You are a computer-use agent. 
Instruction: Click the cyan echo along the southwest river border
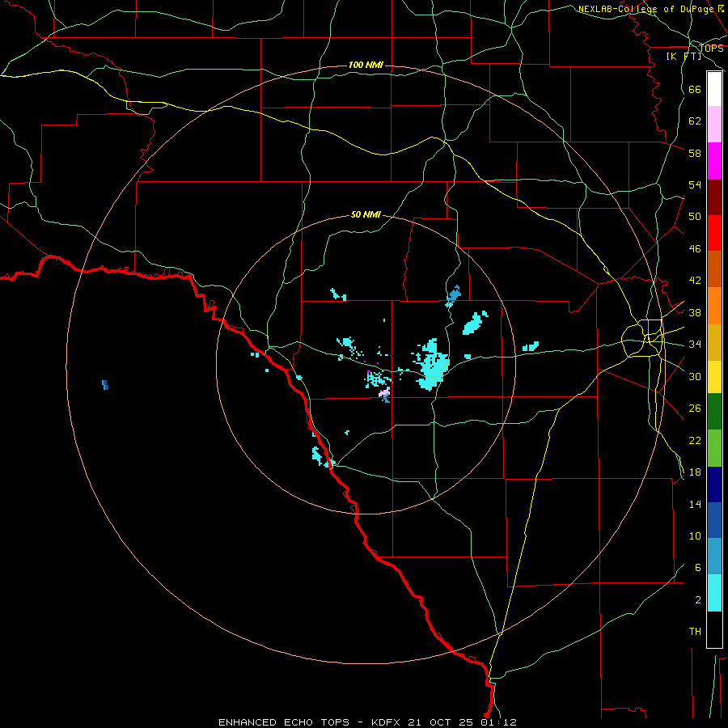[319, 456]
